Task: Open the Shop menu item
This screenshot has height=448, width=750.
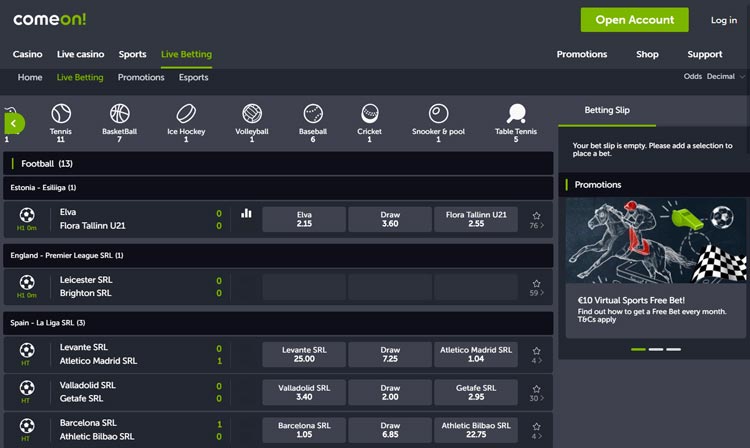Action: 647,54
